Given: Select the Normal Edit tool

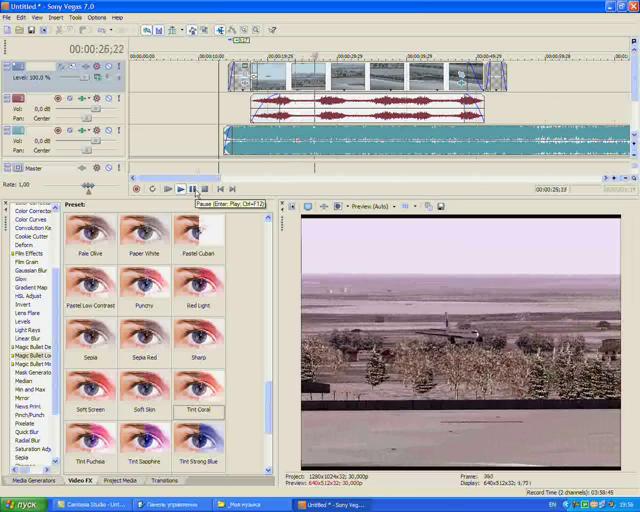Looking at the screenshot, I should tap(220, 30).
